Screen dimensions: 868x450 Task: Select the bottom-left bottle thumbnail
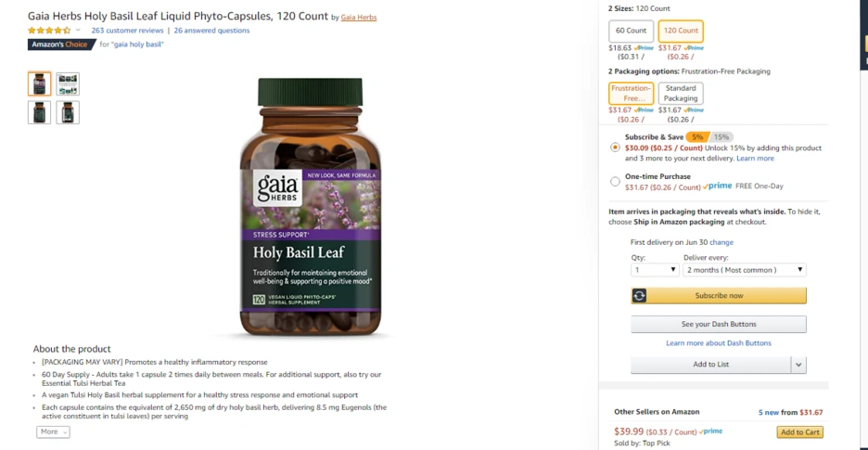pos(39,112)
